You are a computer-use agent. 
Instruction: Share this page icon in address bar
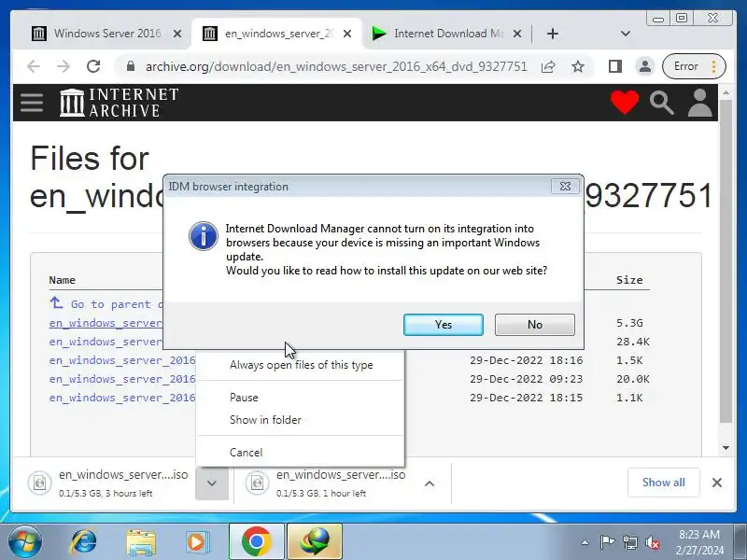coord(548,66)
